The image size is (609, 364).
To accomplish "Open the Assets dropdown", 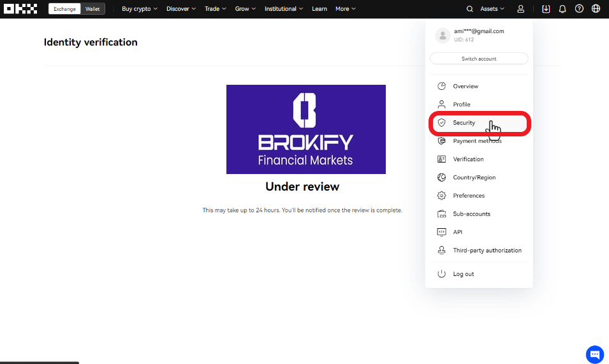I will [492, 9].
